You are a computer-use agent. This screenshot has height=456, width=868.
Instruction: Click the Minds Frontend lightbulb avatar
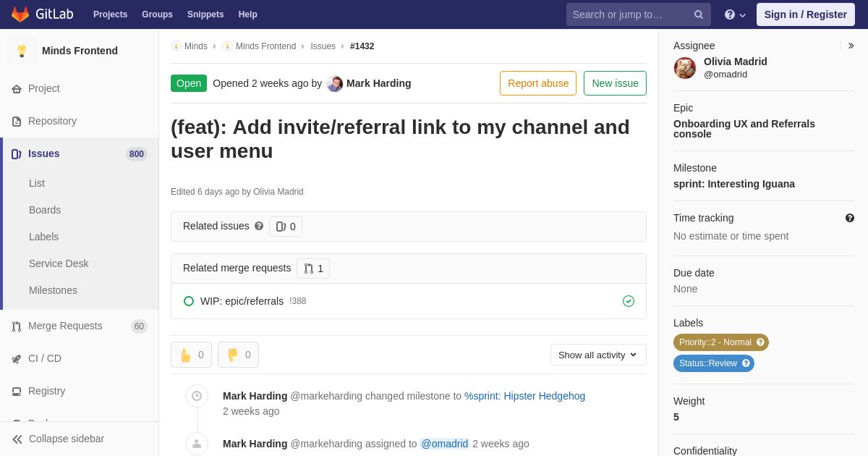pos(22,51)
